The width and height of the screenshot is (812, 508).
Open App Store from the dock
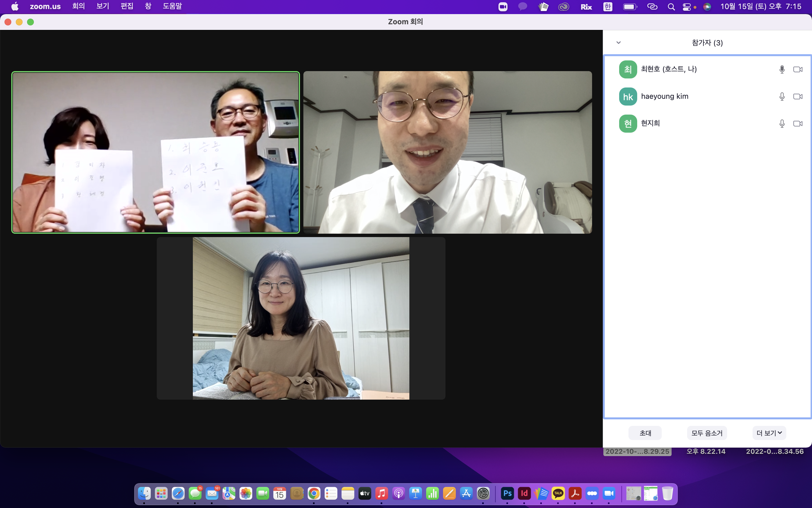(466, 493)
